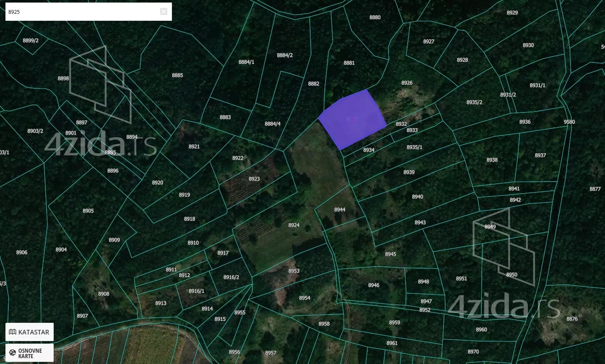This screenshot has width=605, height=364.
Task: Select parcel 9580 on the map
Action: pos(569,122)
